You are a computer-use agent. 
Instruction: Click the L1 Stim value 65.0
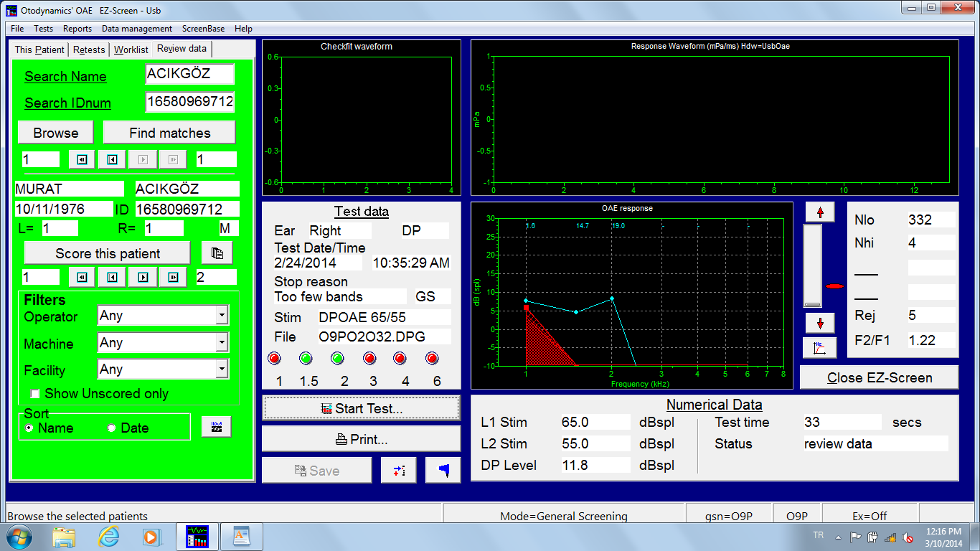point(595,422)
